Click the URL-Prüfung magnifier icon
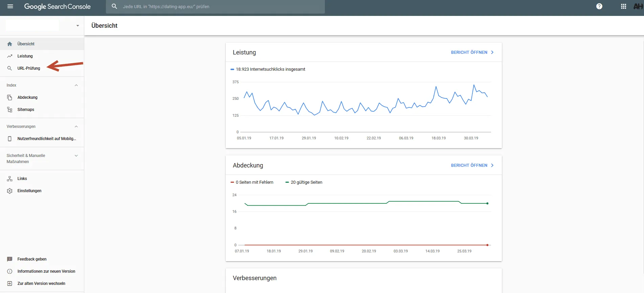644x293 pixels. [x=10, y=68]
